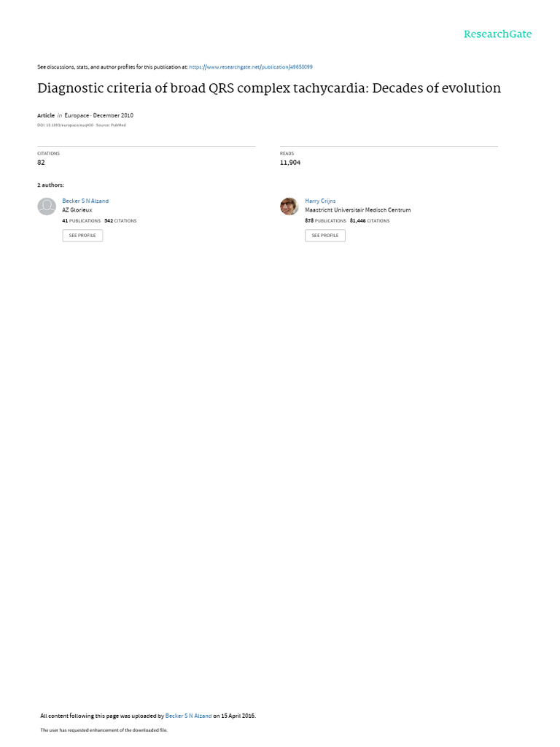Open the Becker S N Alzand author link
Viewport: 560px width, 747px height.
pos(85,201)
